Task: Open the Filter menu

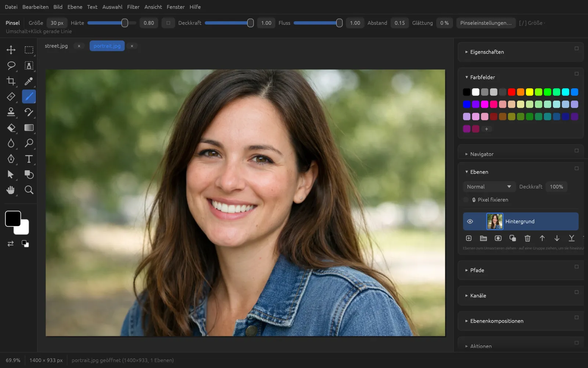Action: point(133,7)
